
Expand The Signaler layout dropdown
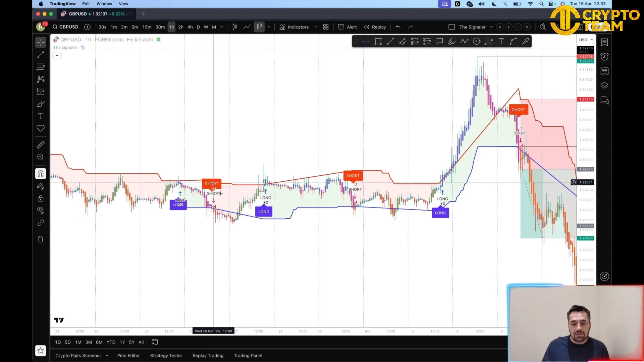tap(491, 27)
